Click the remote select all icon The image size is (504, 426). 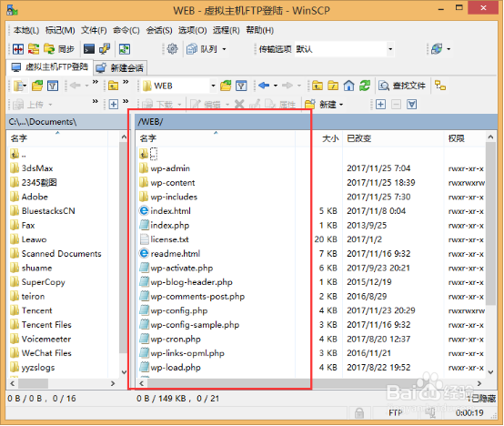click(412, 104)
